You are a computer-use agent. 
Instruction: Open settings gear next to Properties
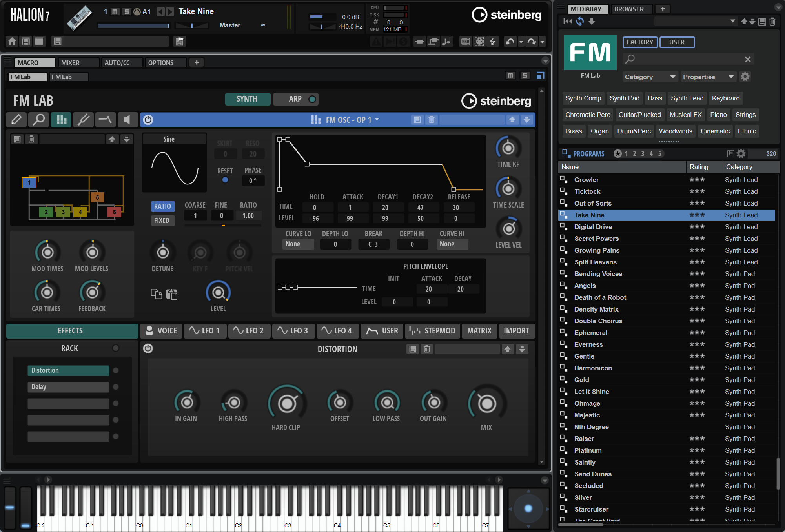point(745,77)
